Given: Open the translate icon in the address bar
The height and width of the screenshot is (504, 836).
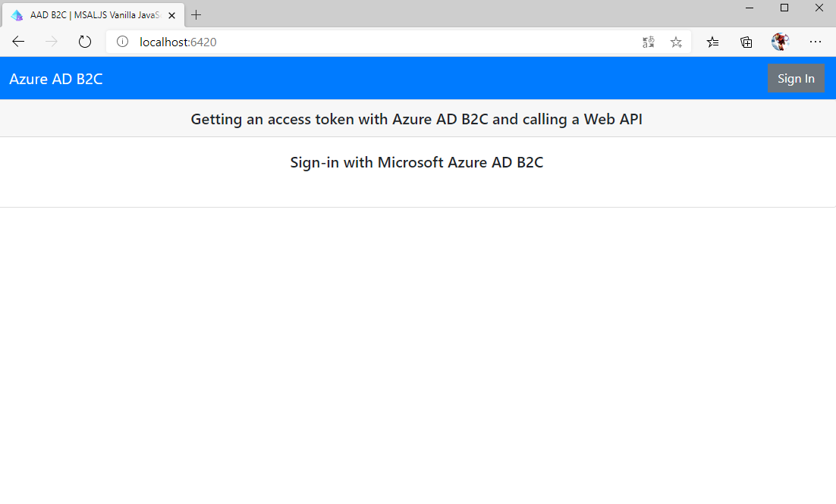Looking at the screenshot, I should [x=649, y=42].
